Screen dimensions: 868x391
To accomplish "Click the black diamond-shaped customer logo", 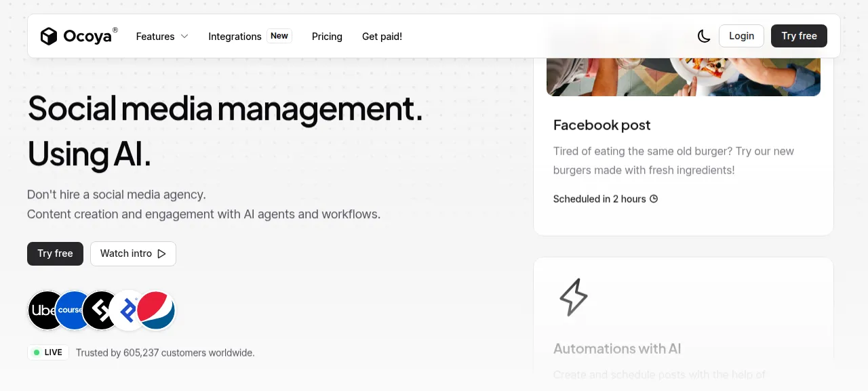I will (98, 310).
